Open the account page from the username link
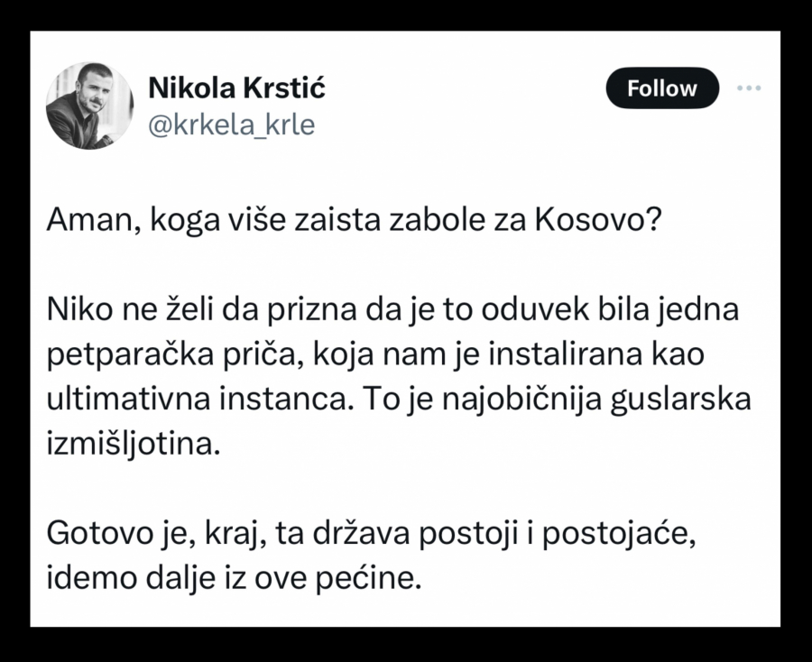Viewport: 812px width, 662px height. click(x=232, y=125)
